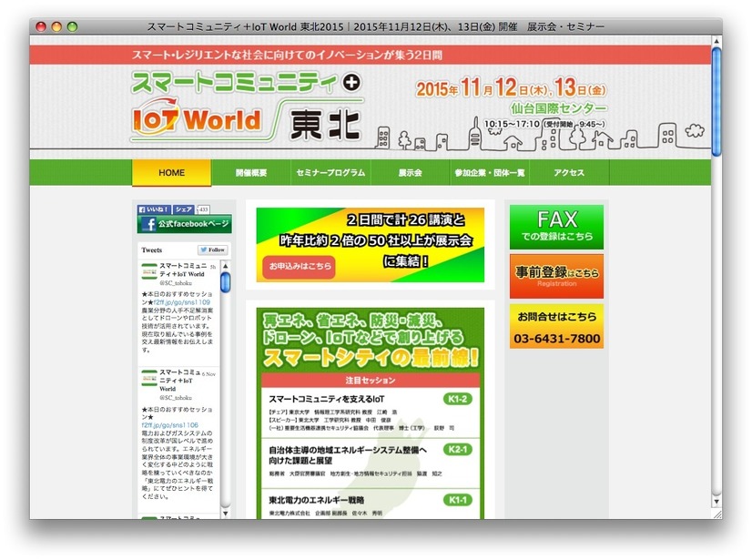Click the yellow window minimize button
The height and width of the screenshot is (560, 752).
point(56,27)
